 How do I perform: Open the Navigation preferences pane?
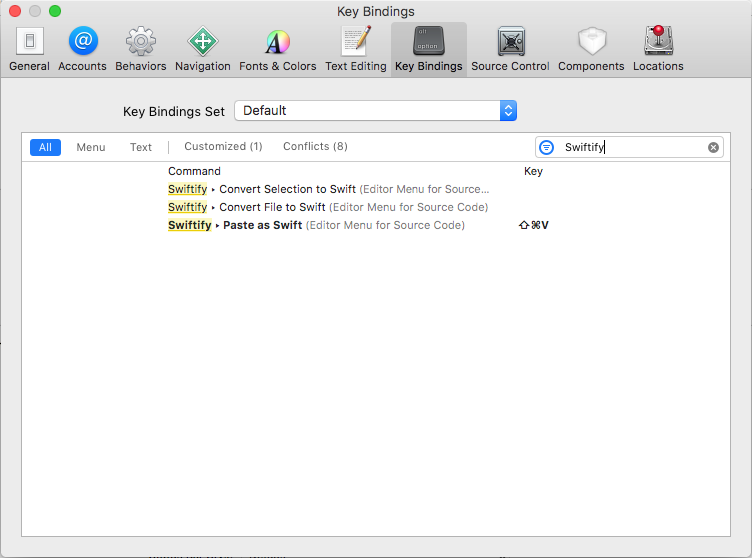(x=202, y=49)
